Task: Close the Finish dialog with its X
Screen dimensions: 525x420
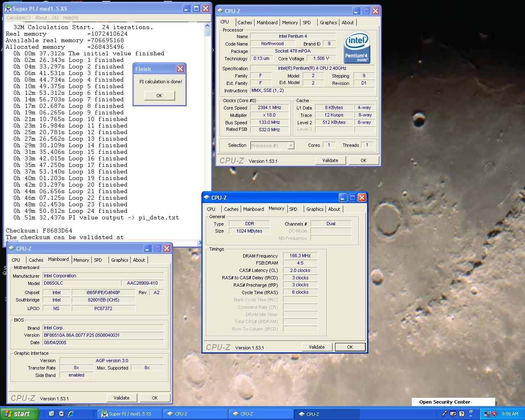Action: point(180,68)
